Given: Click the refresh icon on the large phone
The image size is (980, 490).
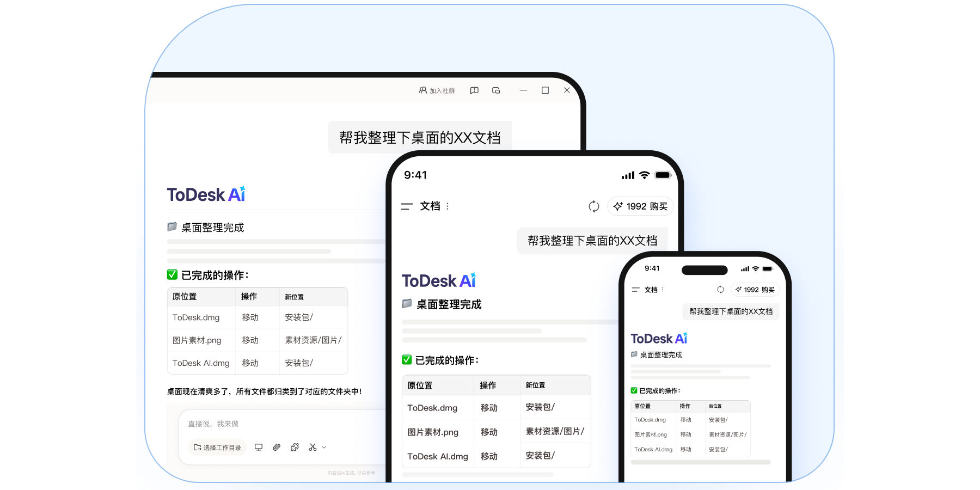Looking at the screenshot, I should (x=594, y=206).
